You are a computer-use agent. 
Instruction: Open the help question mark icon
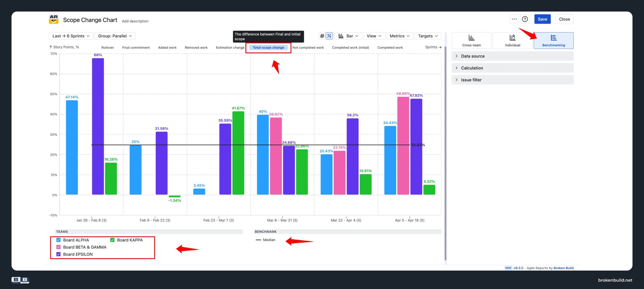(x=525, y=19)
